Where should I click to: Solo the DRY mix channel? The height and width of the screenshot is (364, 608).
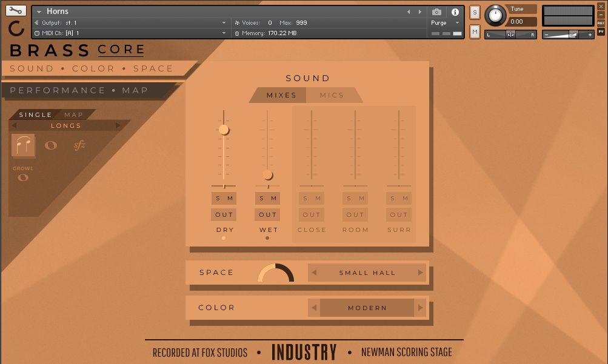[218, 198]
